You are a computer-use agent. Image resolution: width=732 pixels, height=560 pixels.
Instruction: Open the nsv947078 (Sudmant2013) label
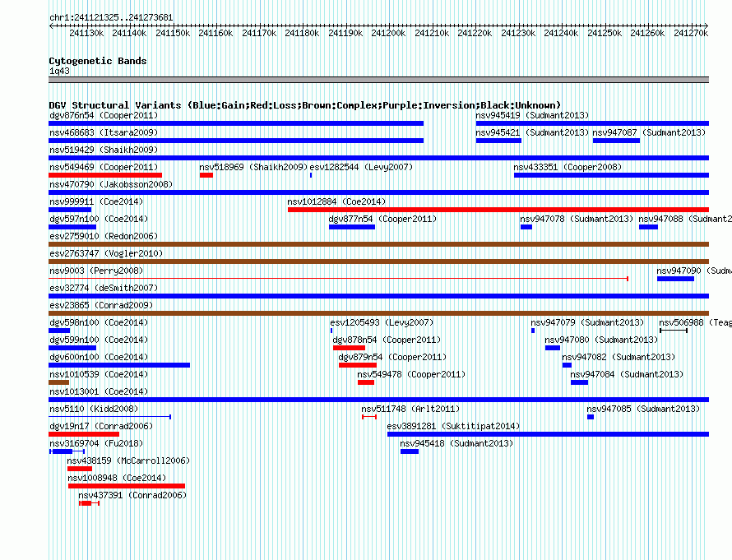pos(577,219)
